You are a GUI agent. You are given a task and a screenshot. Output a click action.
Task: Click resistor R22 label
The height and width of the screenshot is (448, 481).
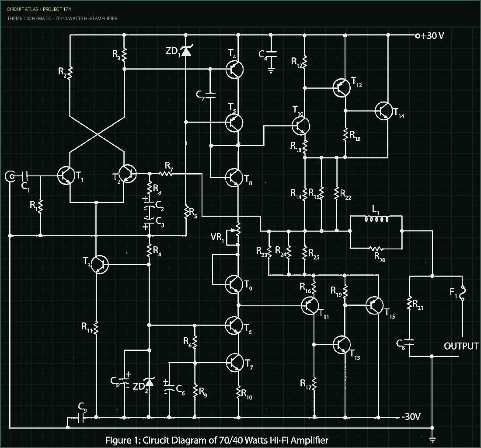click(346, 195)
